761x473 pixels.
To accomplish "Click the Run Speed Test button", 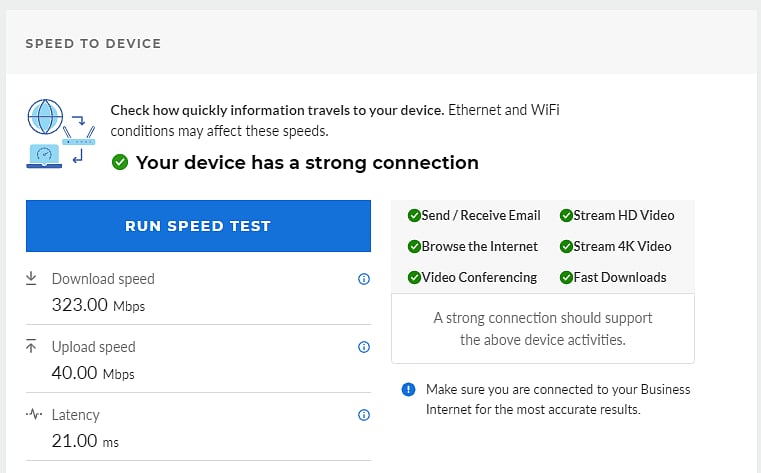I will pos(198,226).
